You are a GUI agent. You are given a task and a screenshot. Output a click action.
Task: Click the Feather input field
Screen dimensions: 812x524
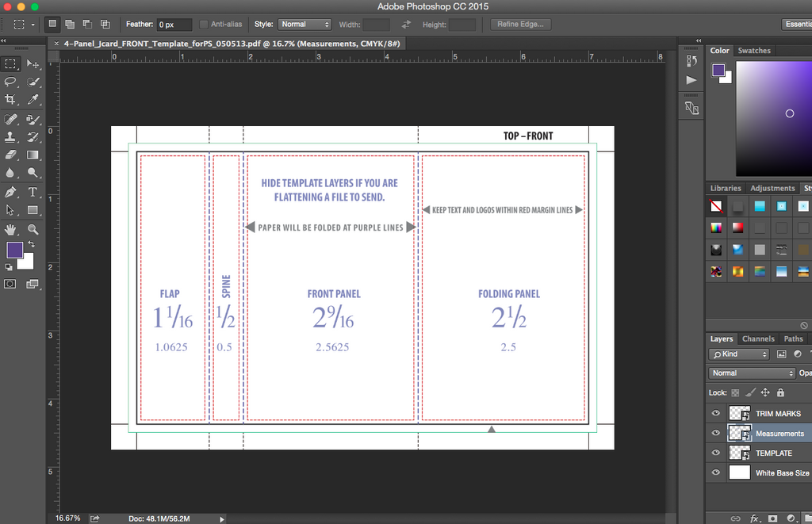click(x=174, y=25)
